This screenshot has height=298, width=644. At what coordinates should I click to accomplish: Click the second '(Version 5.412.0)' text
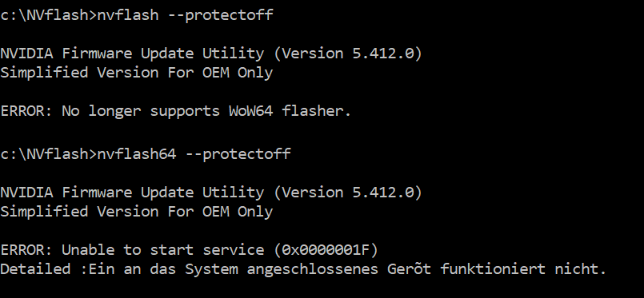pyautogui.click(x=348, y=193)
